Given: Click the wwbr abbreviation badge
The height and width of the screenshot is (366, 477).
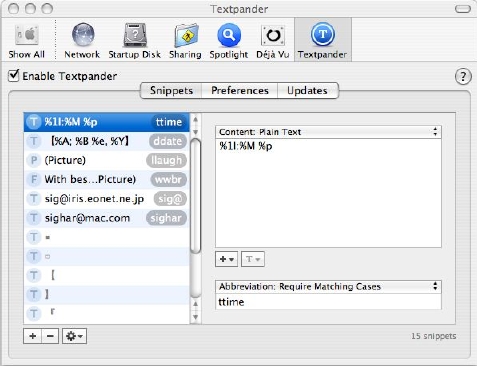Looking at the screenshot, I should [x=168, y=180].
